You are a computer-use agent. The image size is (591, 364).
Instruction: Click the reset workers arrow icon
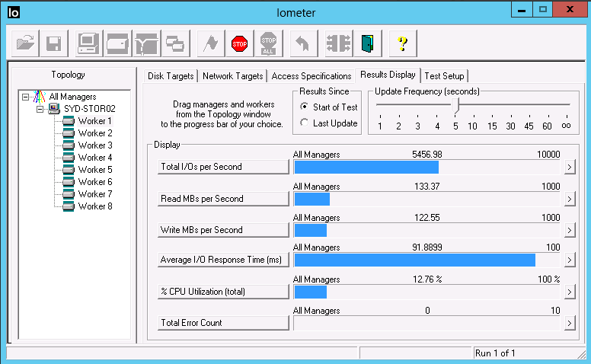(x=304, y=43)
